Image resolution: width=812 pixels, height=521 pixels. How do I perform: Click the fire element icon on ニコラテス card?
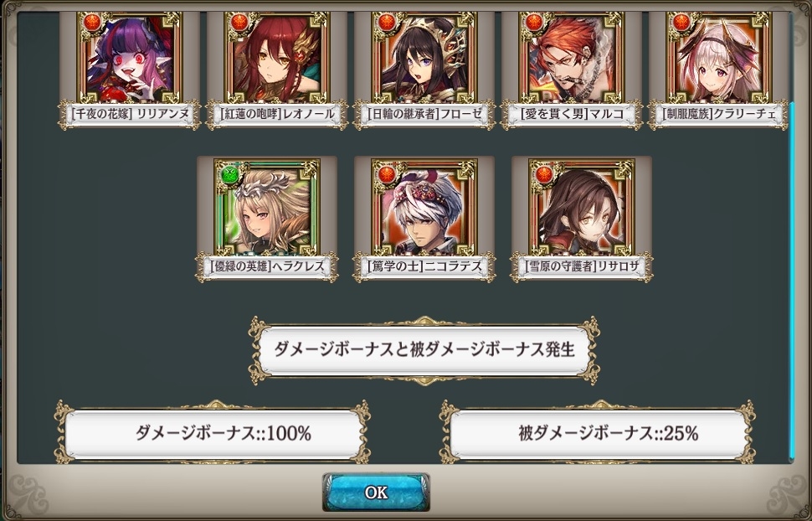(387, 174)
